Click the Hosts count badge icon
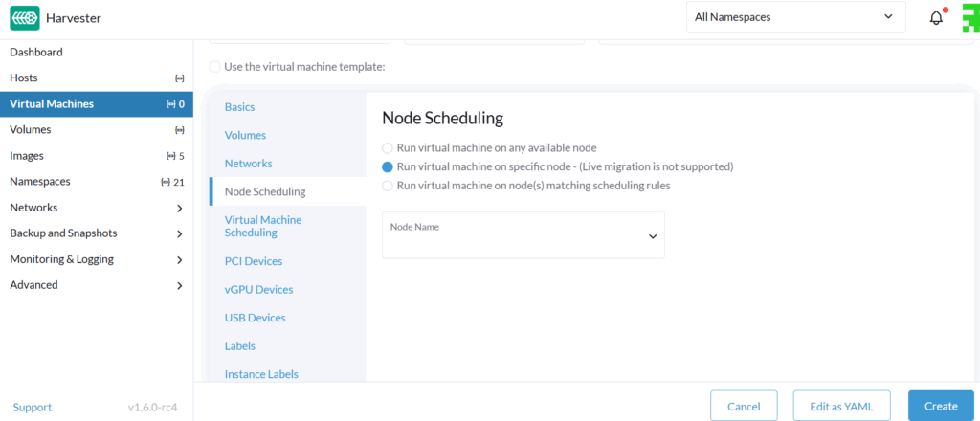 click(x=179, y=78)
